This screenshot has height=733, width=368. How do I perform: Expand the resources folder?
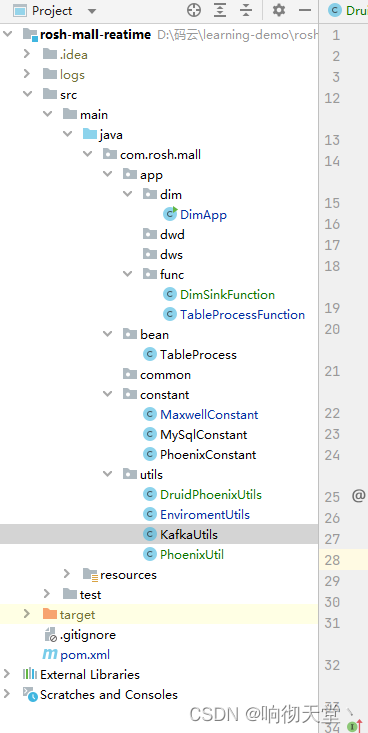point(67,574)
